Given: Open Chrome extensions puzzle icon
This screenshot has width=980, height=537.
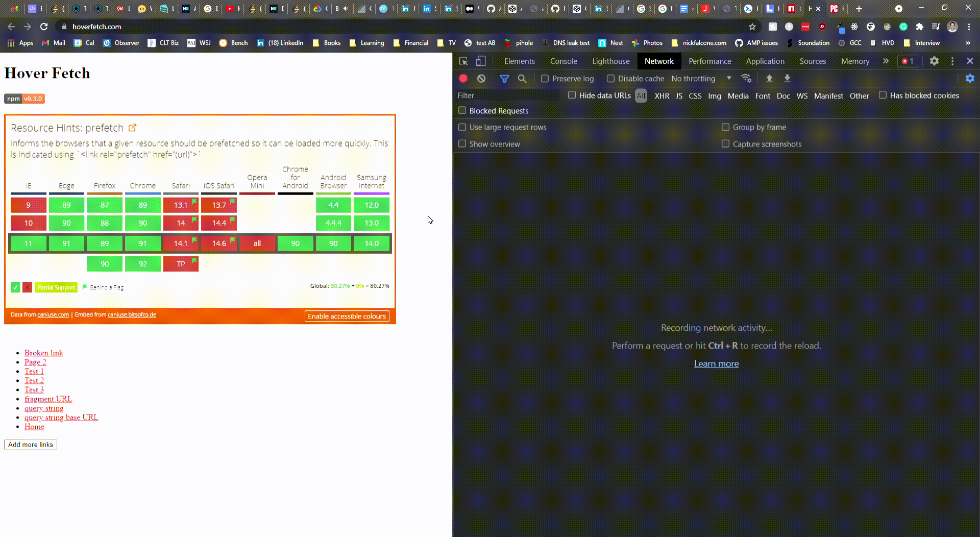Looking at the screenshot, I should (920, 27).
